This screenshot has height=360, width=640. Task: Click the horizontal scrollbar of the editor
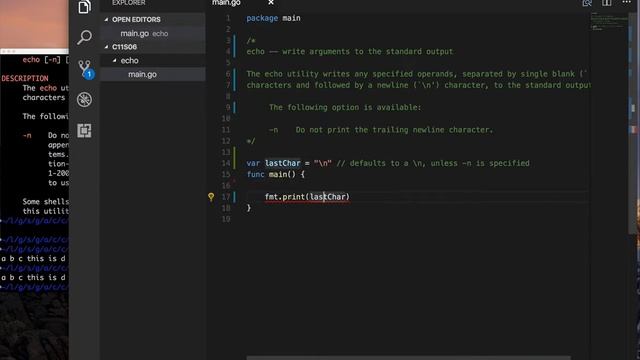[x=408, y=358]
